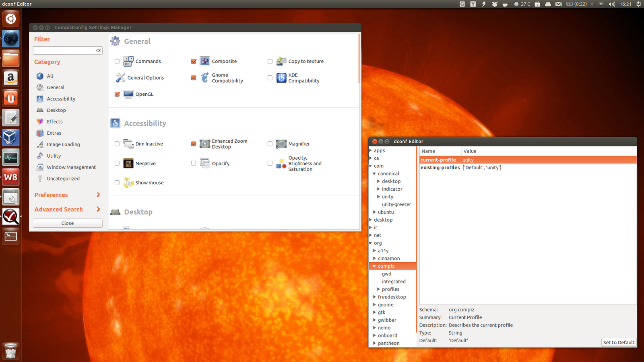
Task: Expand the unity node under canonical
Action: pos(378,197)
